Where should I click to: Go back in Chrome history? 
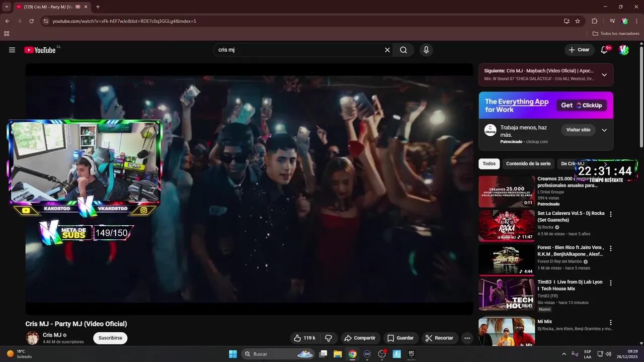coord(7,21)
